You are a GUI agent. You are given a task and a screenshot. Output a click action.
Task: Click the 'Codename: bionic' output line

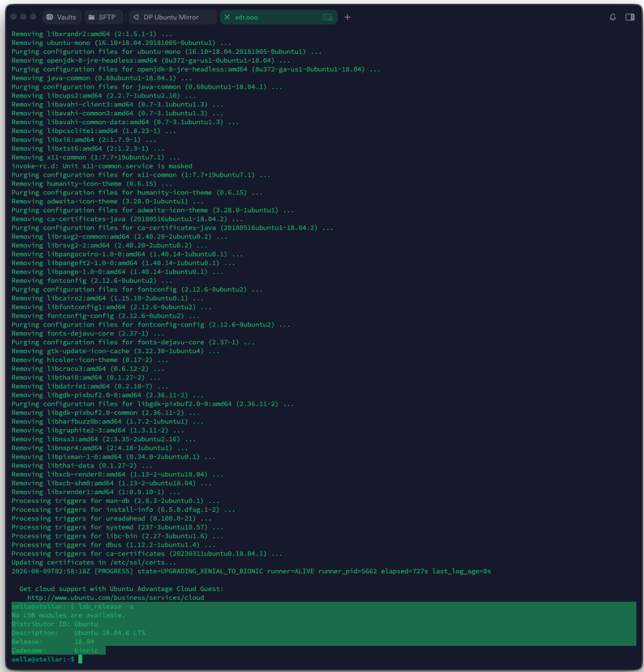[55, 650]
